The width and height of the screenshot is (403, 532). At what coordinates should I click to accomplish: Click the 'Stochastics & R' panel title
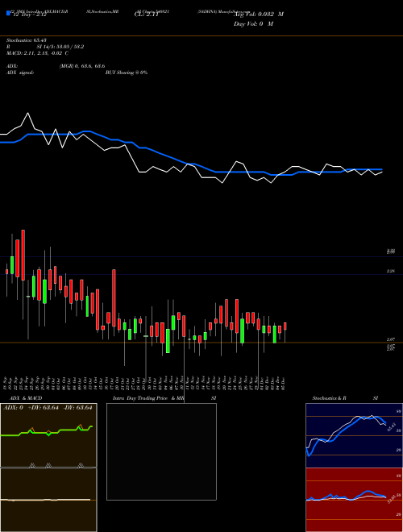tap(330, 398)
